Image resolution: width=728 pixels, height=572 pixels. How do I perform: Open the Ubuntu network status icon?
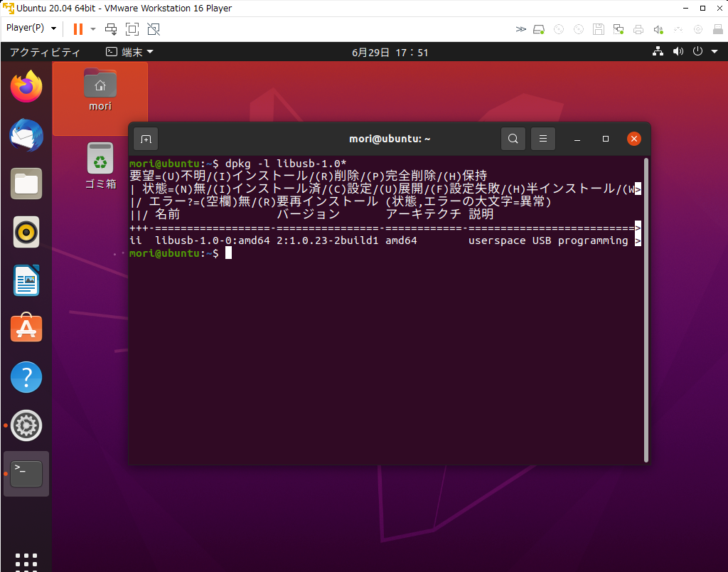coord(658,51)
